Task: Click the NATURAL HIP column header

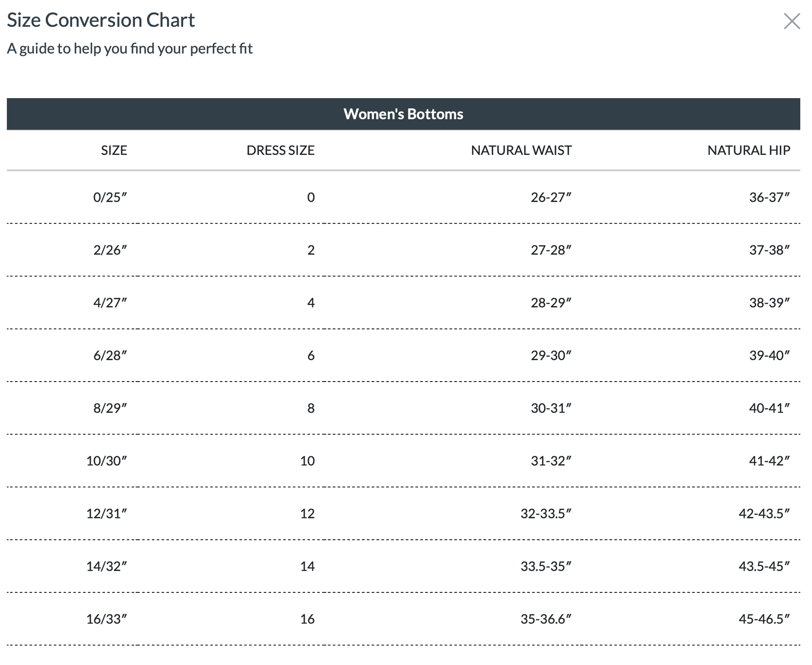Action: [749, 150]
